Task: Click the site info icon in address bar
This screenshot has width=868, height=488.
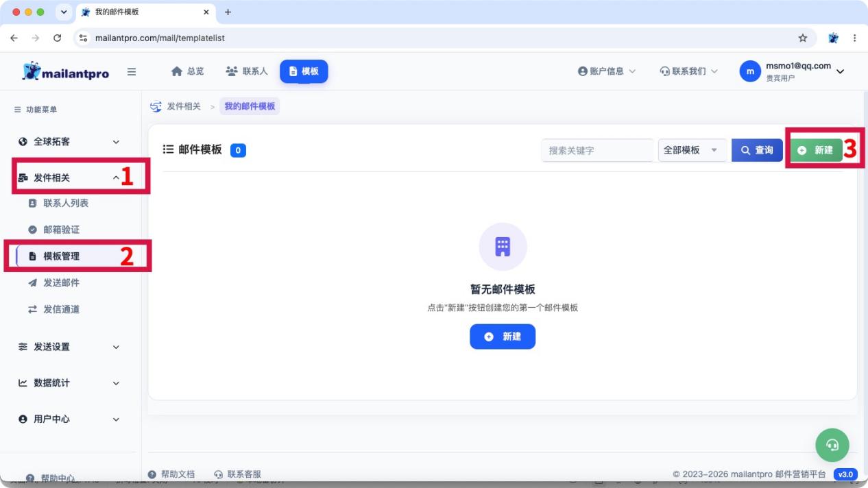Action: (84, 38)
